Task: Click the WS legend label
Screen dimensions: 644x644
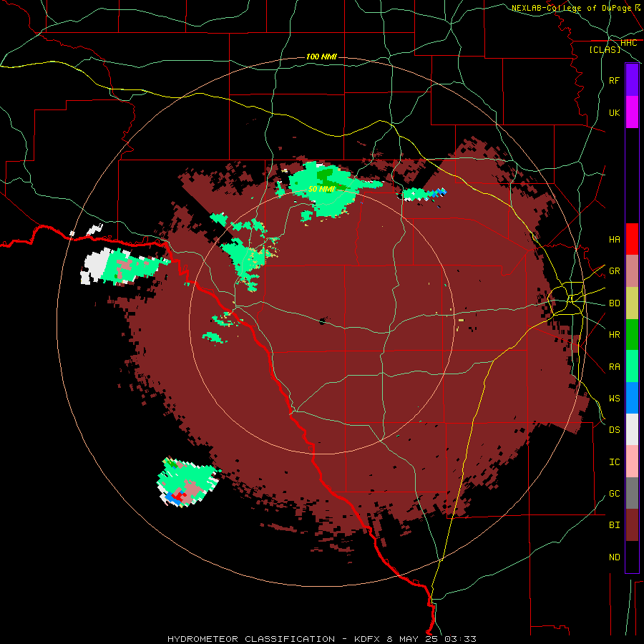Action: click(x=615, y=398)
